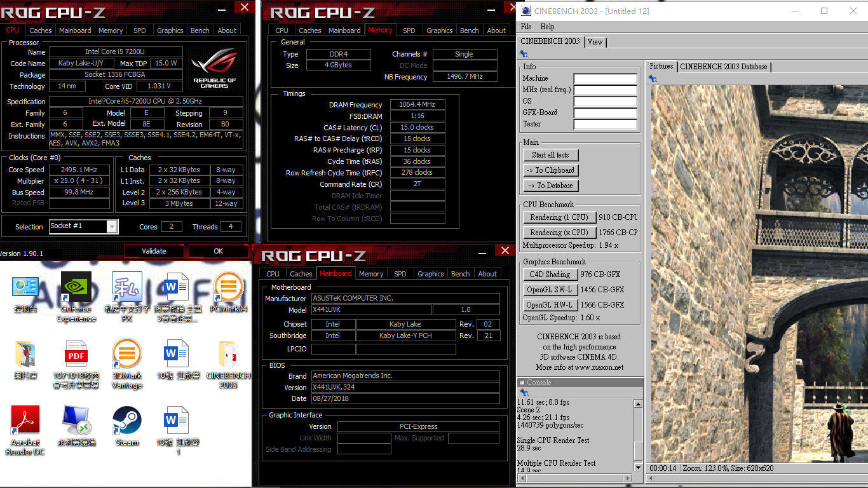Click the GFX-Board input field
This screenshot has width=868, height=488.
605,113
